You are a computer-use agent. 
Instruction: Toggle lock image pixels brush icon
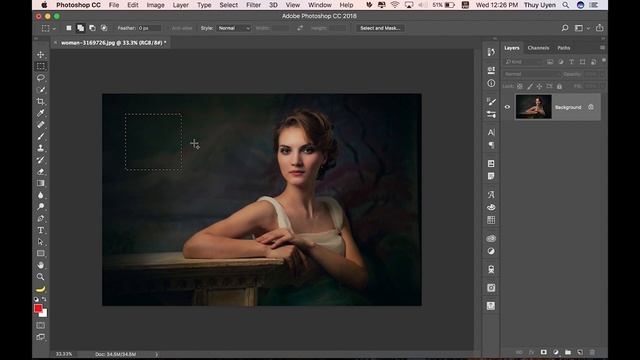[x=530, y=86]
